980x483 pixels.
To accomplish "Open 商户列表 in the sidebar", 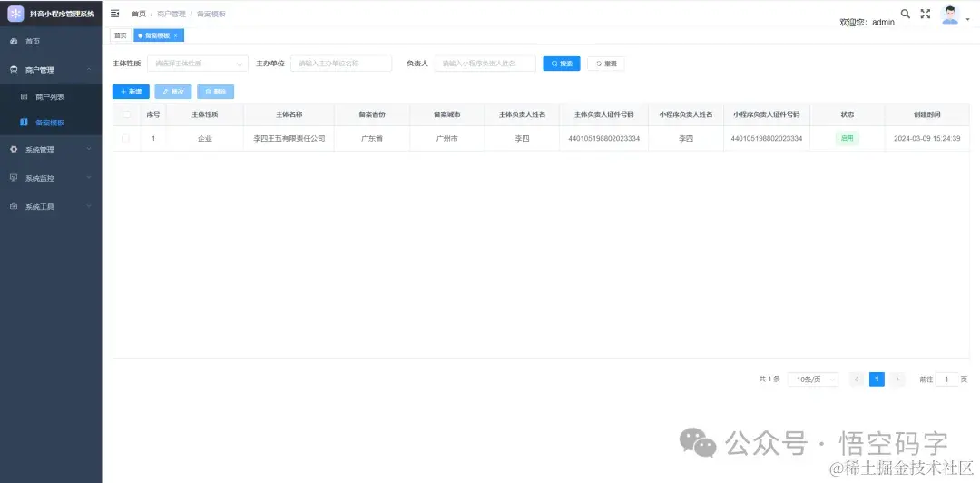I will [x=51, y=97].
